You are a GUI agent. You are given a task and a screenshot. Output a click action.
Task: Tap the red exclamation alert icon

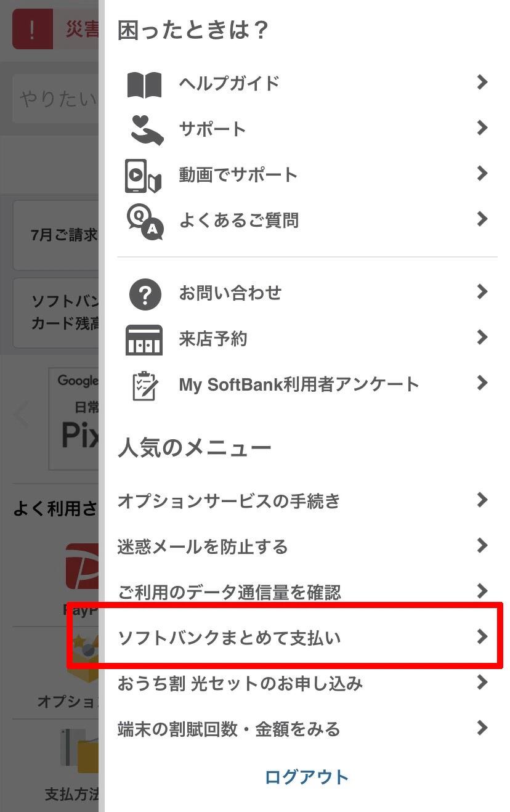pos(33,29)
